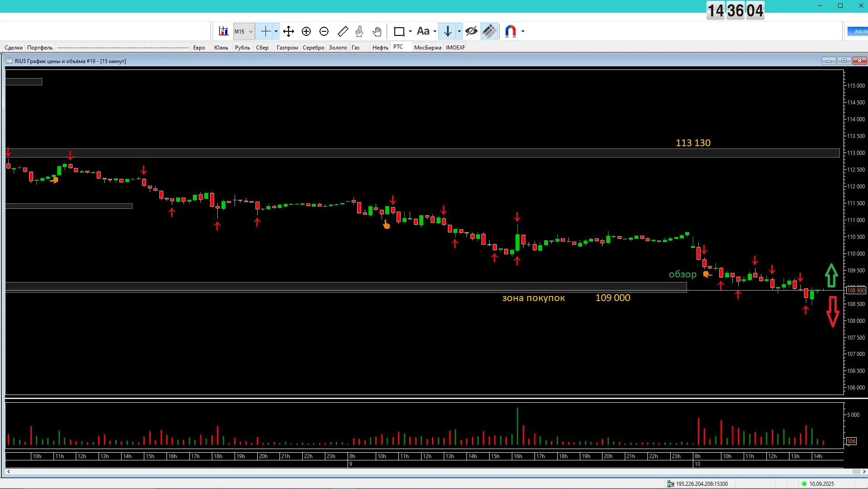Open the M15 timeframe dropdown
The width and height of the screenshot is (868, 489).
point(244,31)
